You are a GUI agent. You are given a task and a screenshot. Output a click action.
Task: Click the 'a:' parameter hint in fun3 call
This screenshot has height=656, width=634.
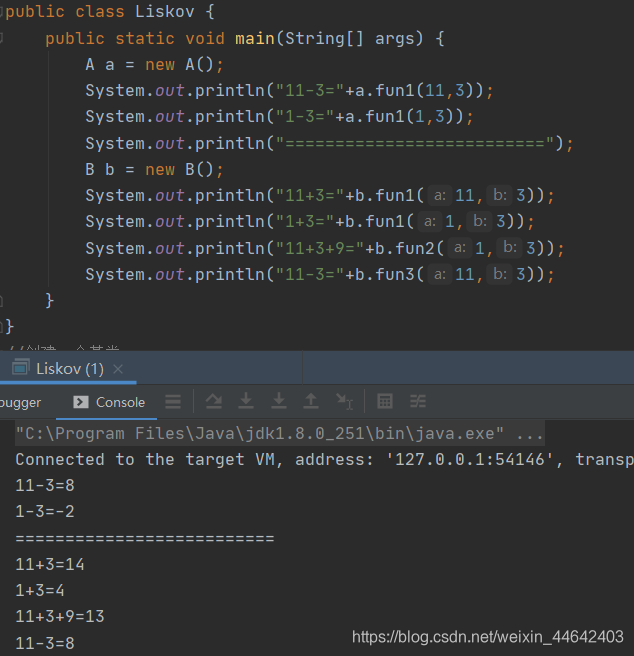pos(440,274)
